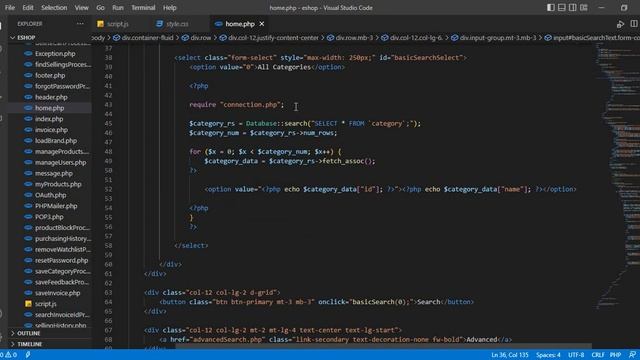The width and height of the screenshot is (640, 360).
Task: Select the PHP language mode
Action: (615, 355)
